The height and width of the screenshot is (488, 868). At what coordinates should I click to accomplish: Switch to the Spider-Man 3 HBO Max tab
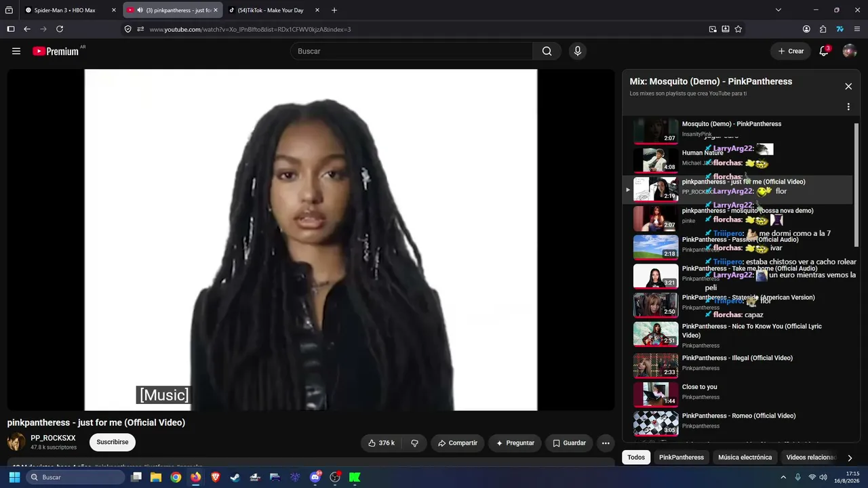(x=70, y=10)
